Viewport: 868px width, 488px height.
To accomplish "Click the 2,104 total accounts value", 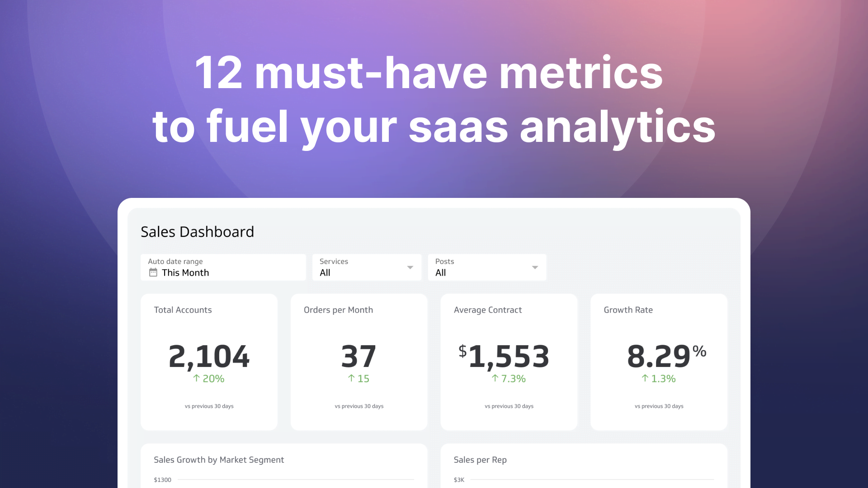I will 209,357.
